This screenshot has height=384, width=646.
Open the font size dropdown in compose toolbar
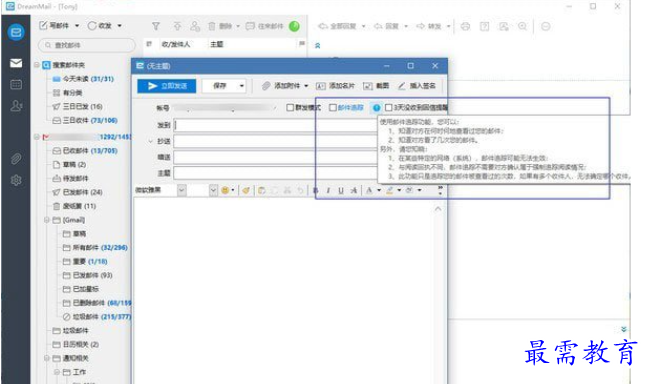[213, 190]
